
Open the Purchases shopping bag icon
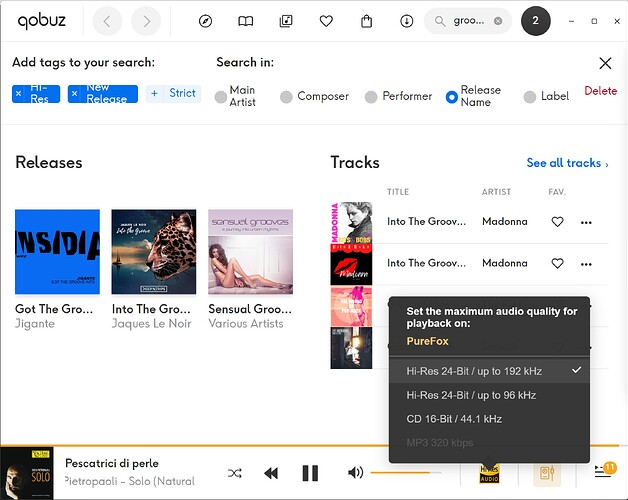point(366,21)
